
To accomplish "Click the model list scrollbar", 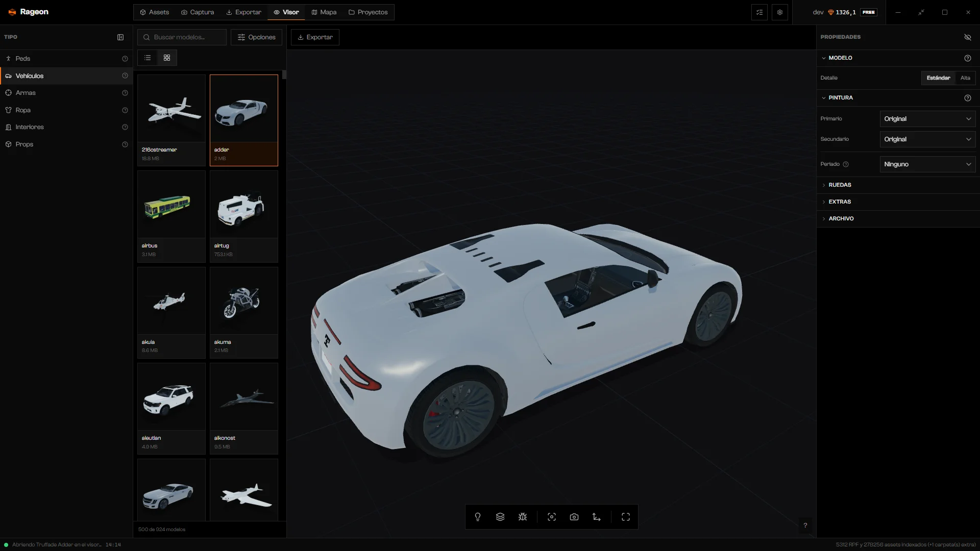I will pyautogui.click(x=284, y=74).
